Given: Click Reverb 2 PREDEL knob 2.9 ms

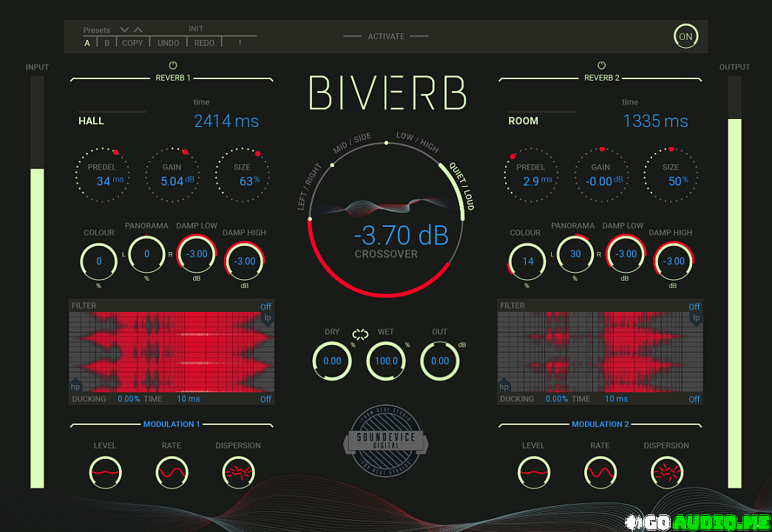Looking at the screenshot, I should point(531,174).
